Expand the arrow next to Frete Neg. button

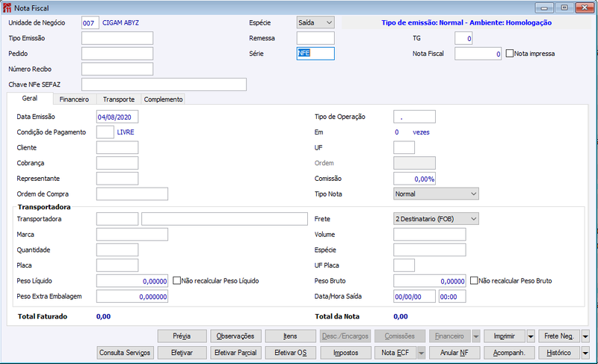tap(585, 336)
